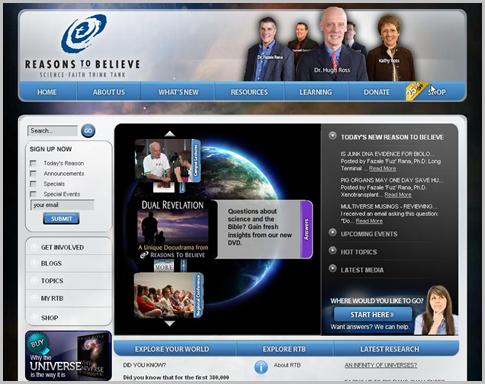This screenshot has height=384, width=485.
Task: Click the round GO search button
Action: (x=88, y=131)
